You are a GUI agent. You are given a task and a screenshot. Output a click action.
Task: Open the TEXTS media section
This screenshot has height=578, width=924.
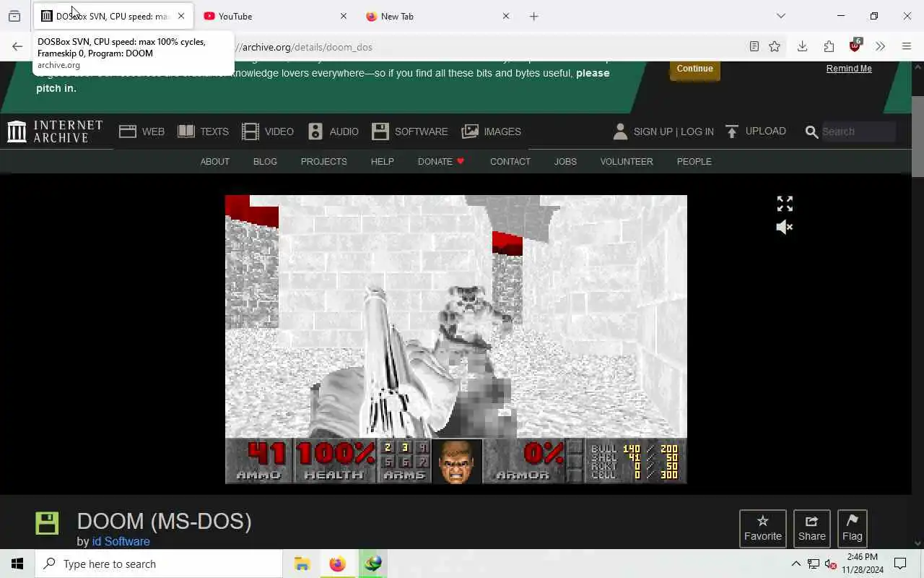pos(204,131)
